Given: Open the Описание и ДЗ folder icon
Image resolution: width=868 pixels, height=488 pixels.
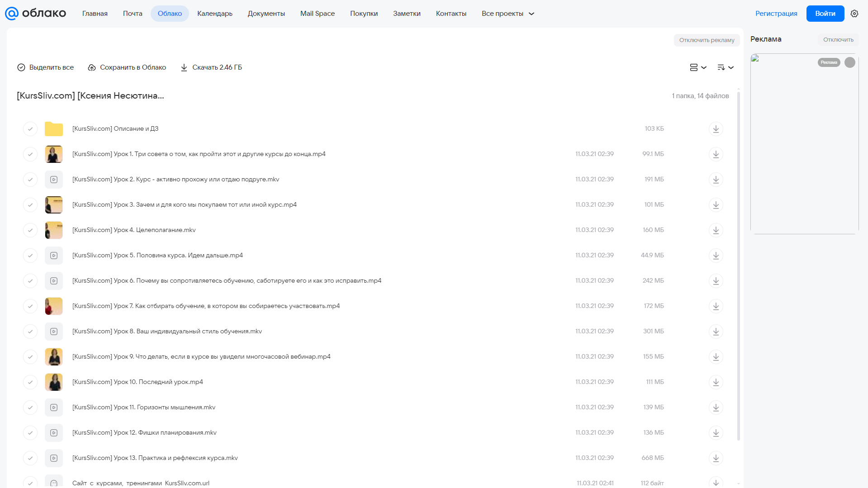Looking at the screenshot, I should pos(54,129).
